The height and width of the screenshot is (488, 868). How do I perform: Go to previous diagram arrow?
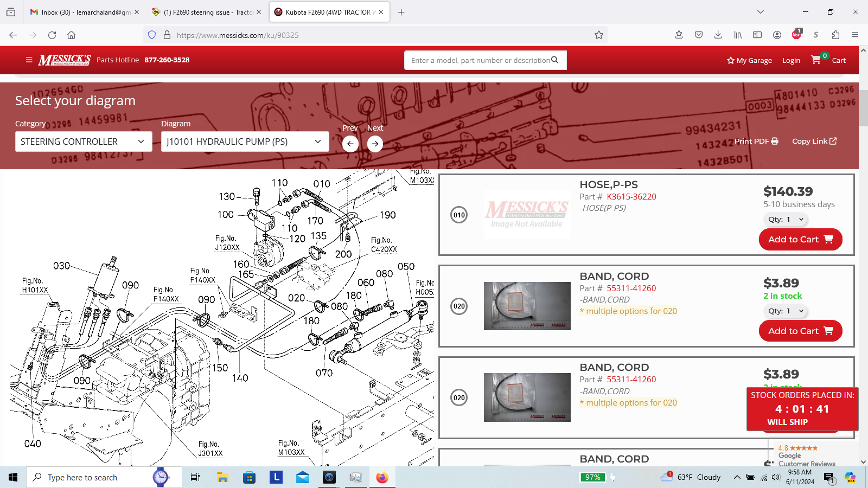[350, 144]
